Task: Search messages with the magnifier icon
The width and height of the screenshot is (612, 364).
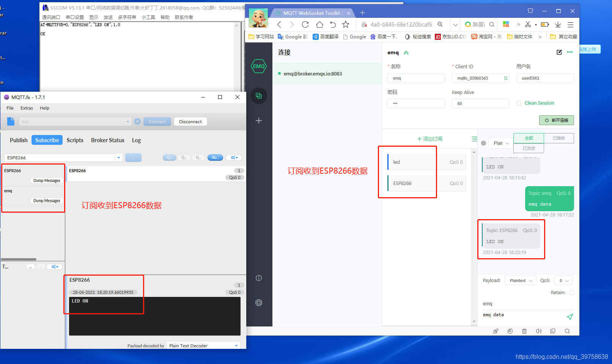Action: pyautogui.click(x=567, y=331)
